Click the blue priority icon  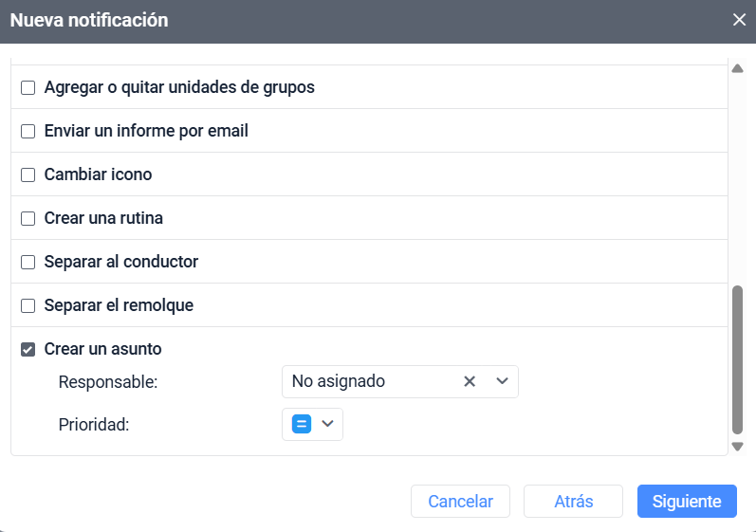click(301, 424)
